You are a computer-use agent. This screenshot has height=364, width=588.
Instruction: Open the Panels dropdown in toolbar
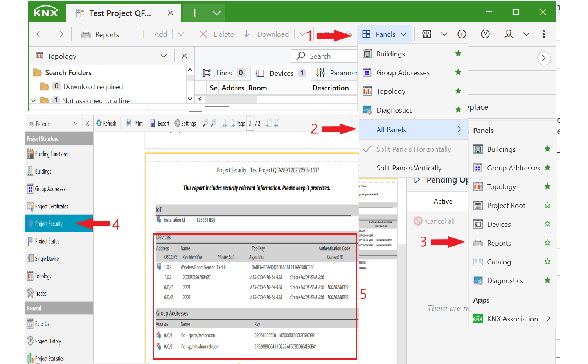(384, 34)
